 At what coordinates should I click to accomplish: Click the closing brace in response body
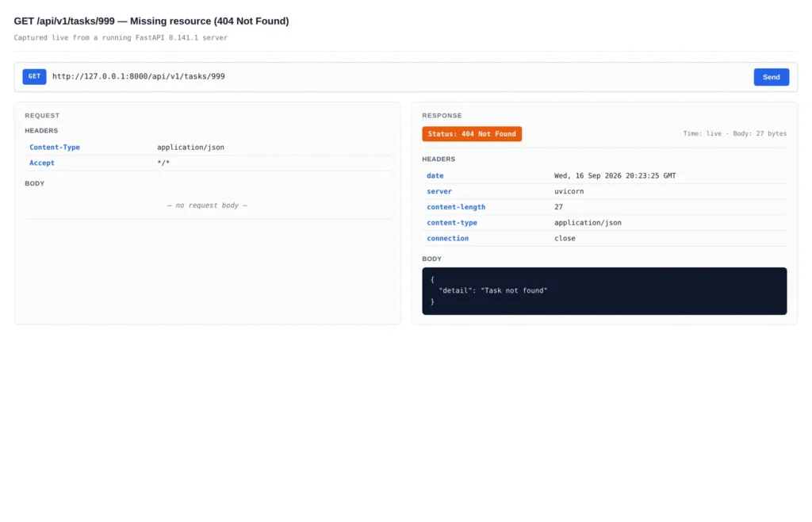(x=432, y=301)
